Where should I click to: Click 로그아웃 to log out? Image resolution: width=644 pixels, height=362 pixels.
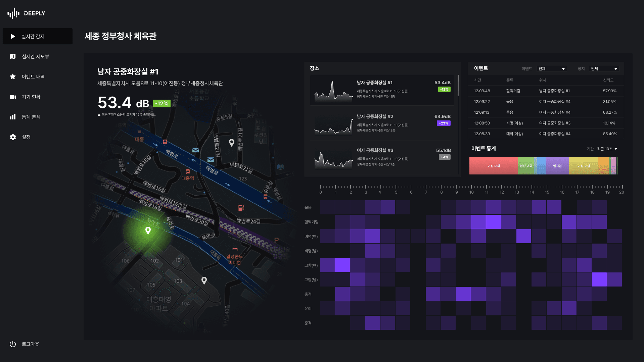[x=30, y=344]
